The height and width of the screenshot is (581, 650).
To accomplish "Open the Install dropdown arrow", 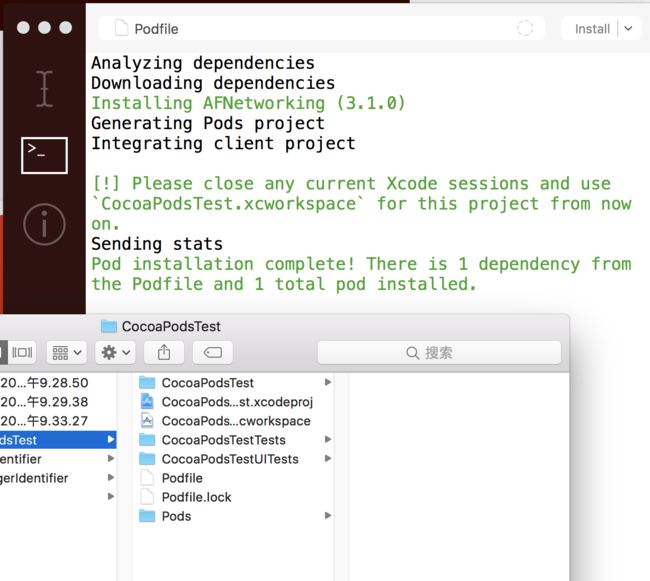I will [x=628, y=29].
